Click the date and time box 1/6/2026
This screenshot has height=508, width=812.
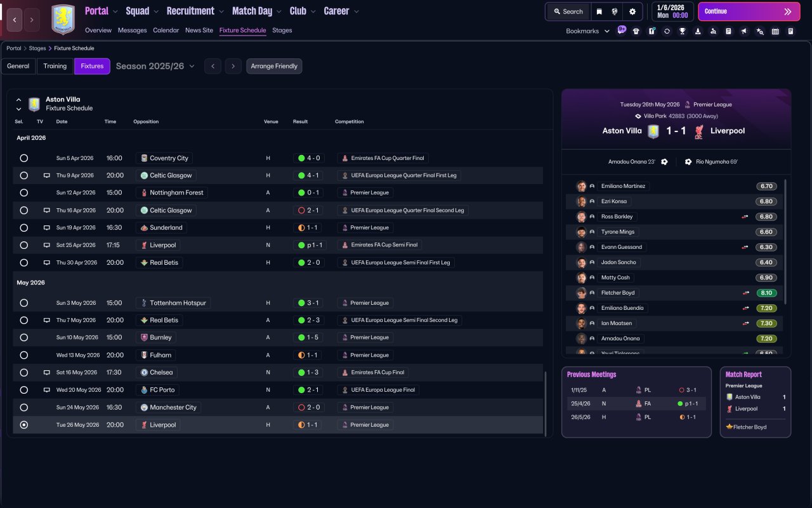click(672, 11)
